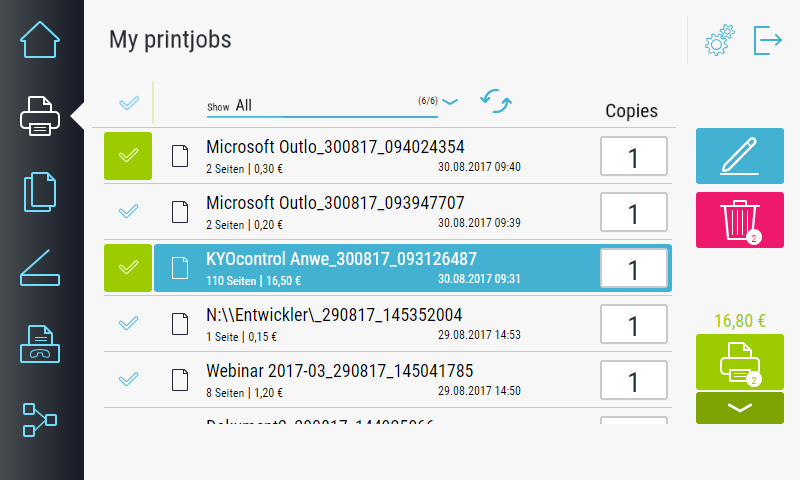
Task: Open the workflow icon in sidebar
Action: pyautogui.click(x=40, y=419)
